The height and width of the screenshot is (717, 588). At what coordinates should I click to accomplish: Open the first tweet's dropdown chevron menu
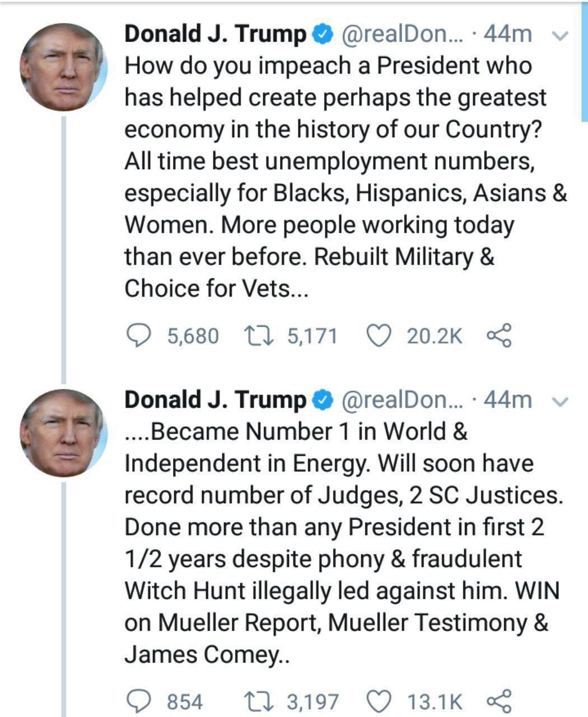pyautogui.click(x=560, y=36)
